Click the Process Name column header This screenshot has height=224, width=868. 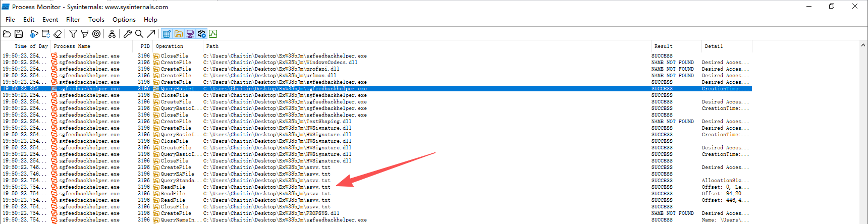[92, 46]
